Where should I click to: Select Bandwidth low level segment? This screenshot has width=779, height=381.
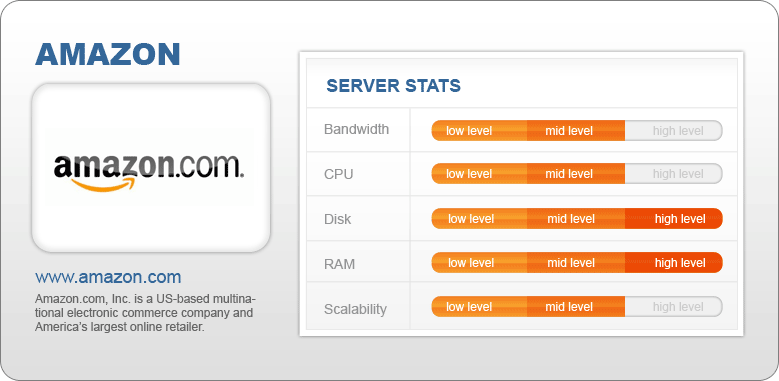[479, 131]
